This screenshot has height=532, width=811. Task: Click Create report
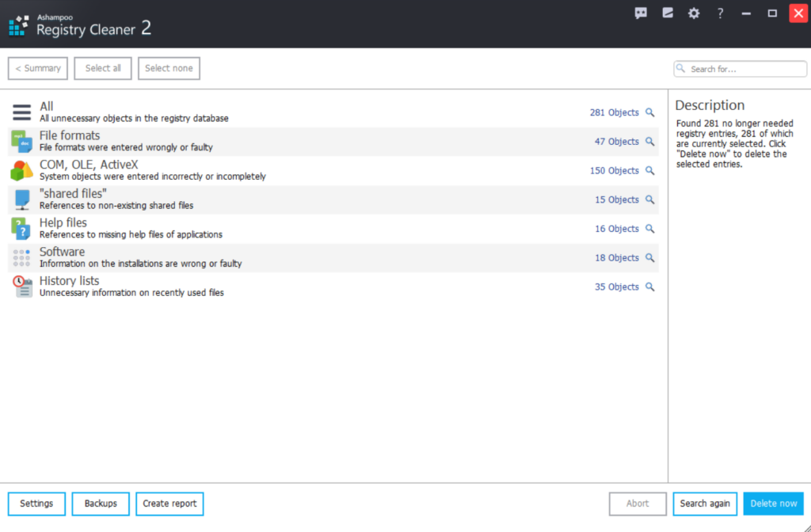169,503
